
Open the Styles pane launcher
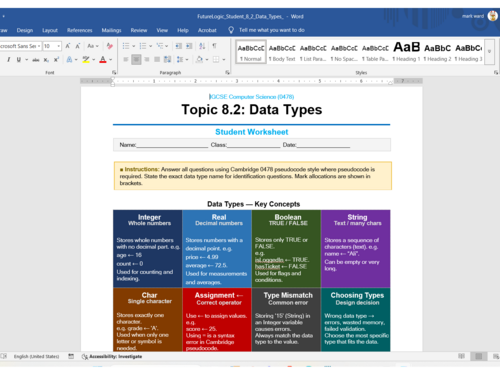coord(496,72)
